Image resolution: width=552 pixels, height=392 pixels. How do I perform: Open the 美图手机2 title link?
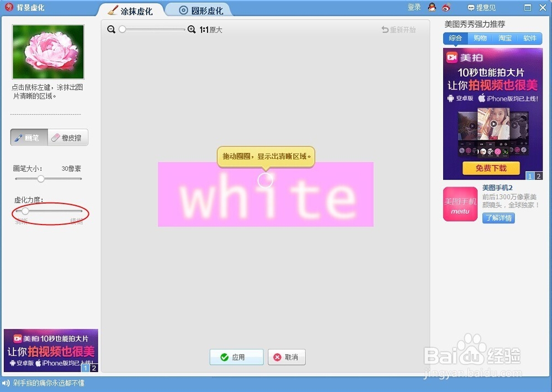tap(497, 188)
